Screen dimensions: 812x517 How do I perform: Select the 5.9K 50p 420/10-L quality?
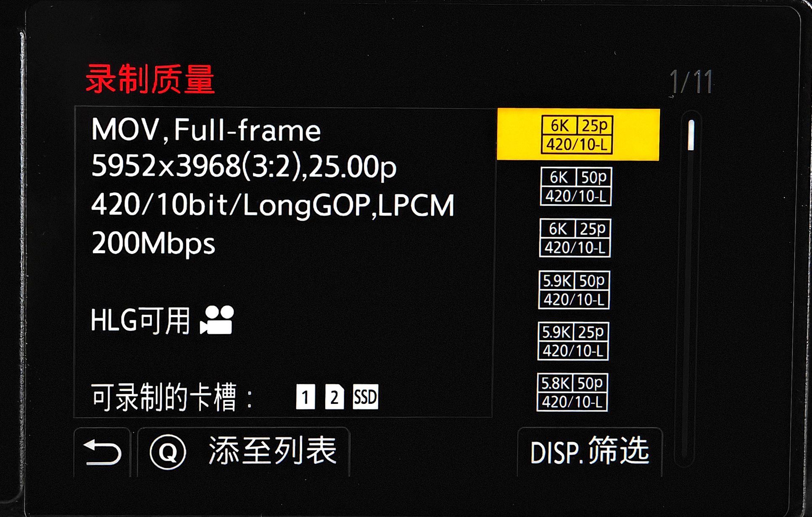pos(574,290)
